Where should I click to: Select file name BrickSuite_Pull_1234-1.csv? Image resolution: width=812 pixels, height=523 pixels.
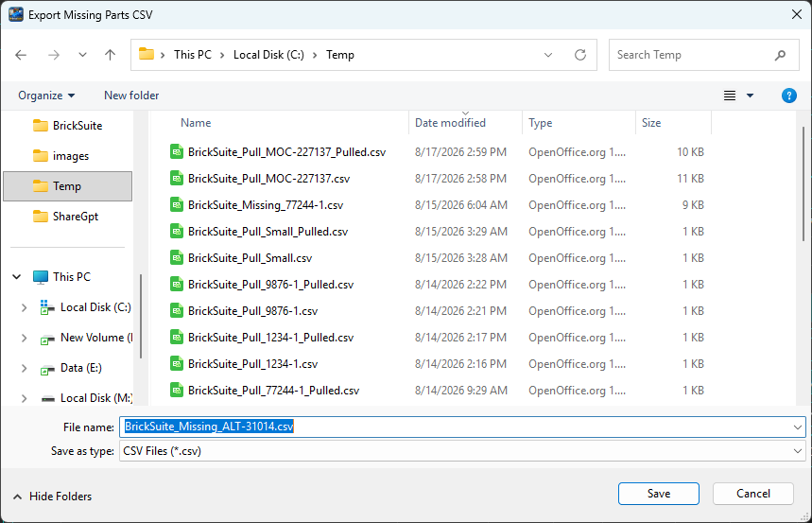[252, 363]
